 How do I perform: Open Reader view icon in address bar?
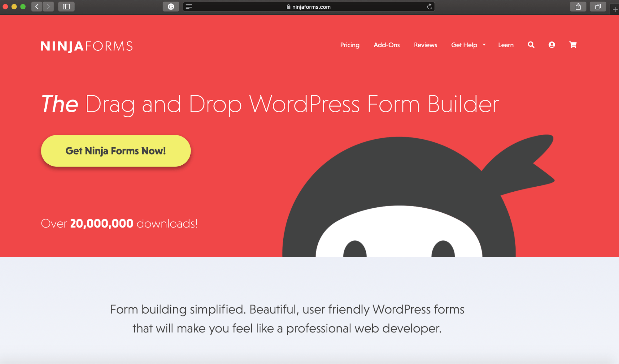click(x=189, y=6)
